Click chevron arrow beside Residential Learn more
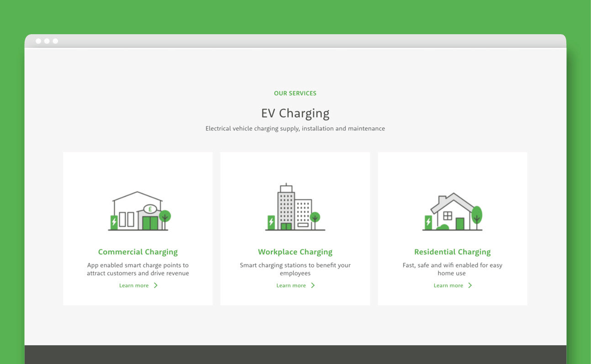Image resolution: width=591 pixels, height=364 pixels. [x=470, y=286]
